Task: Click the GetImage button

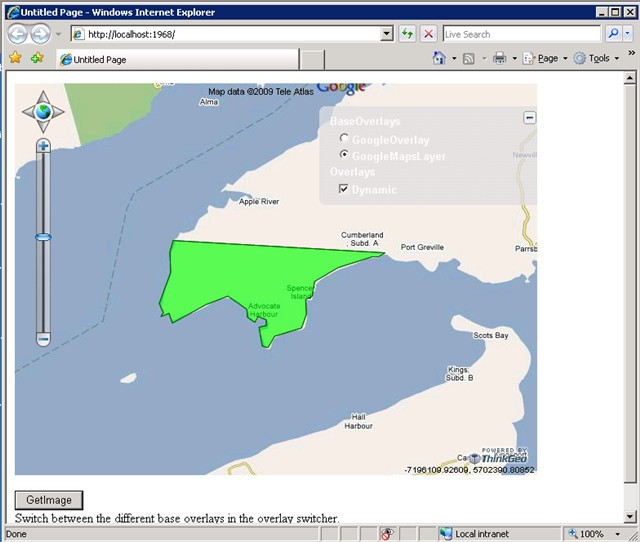Action: pyautogui.click(x=49, y=500)
